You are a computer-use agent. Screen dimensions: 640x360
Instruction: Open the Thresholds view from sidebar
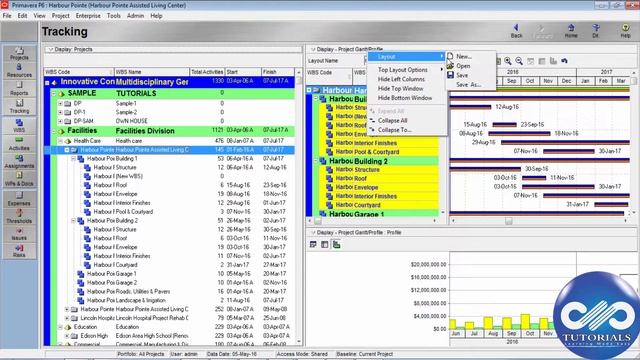tap(19, 216)
